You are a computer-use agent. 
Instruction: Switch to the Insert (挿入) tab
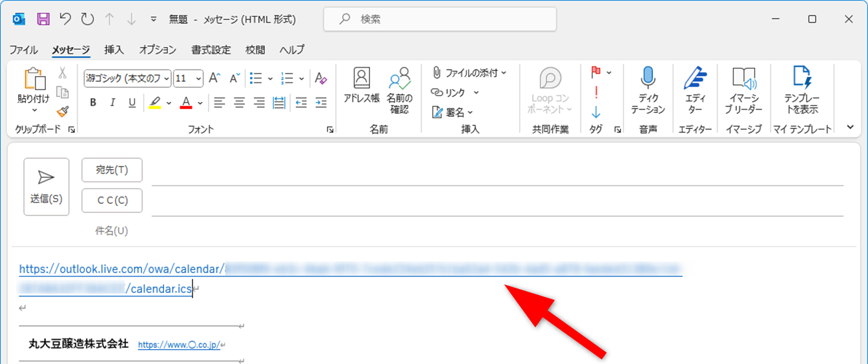[114, 50]
